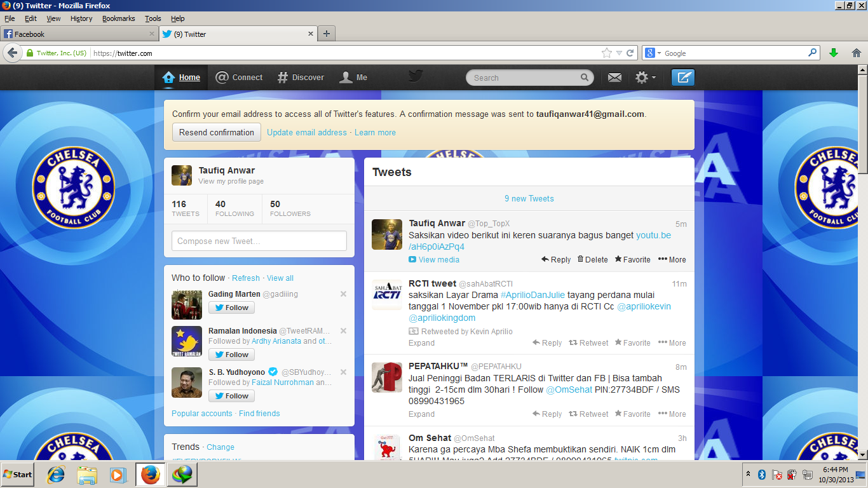Open the youtu.be link in Taufiq's tweet
Screen dimensions: 868x488
[653, 235]
